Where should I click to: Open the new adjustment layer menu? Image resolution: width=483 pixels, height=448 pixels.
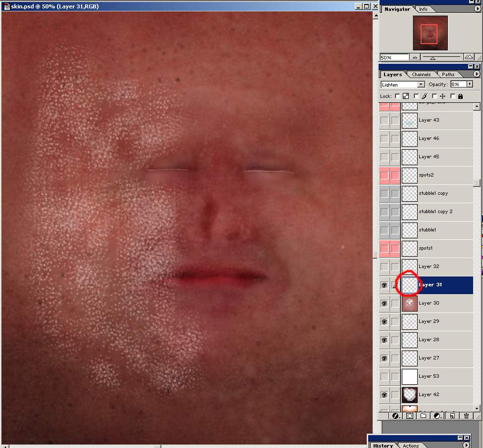point(437,416)
